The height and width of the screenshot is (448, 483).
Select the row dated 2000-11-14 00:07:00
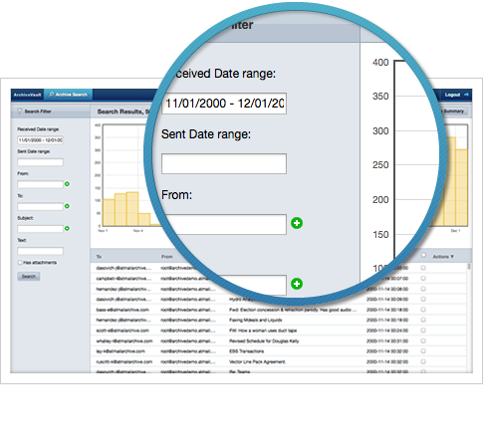[423, 278]
